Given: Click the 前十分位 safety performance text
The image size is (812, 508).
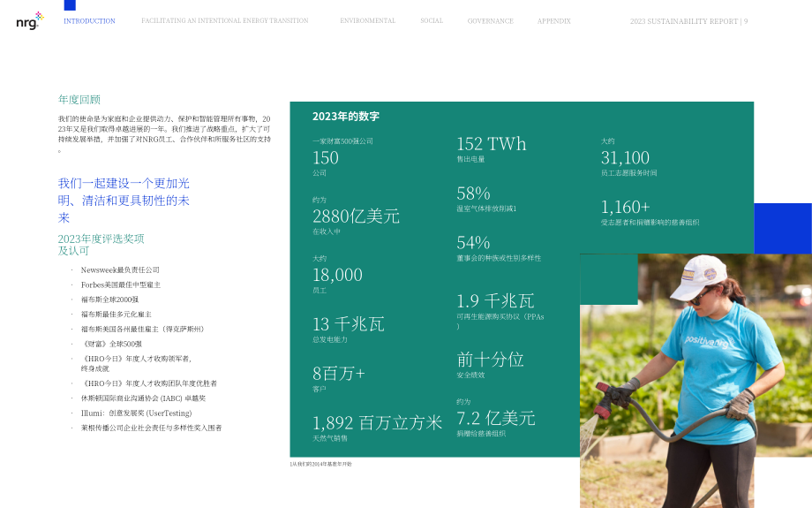Looking at the screenshot, I should [x=490, y=360].
